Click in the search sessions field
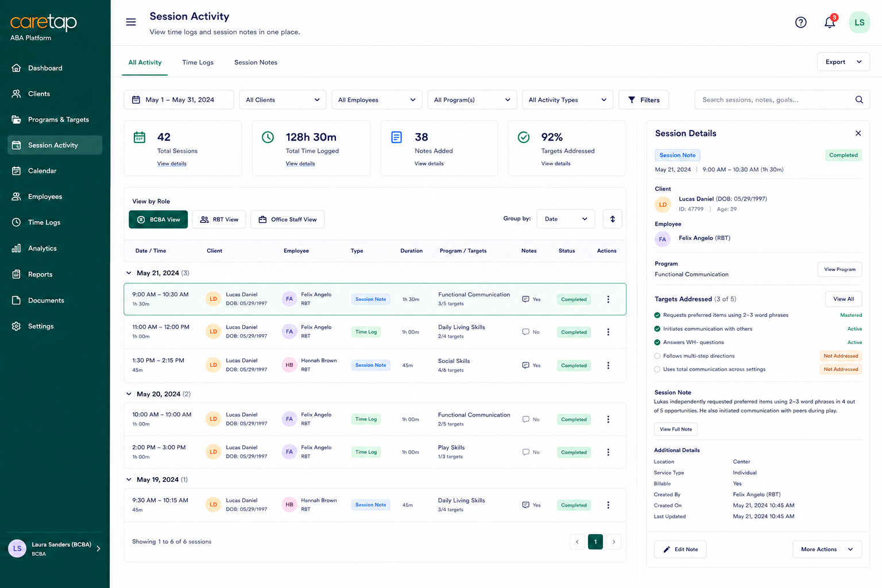The width and height of the screenshot is (882, 588). pyautogui.click(x=782, y=100)
